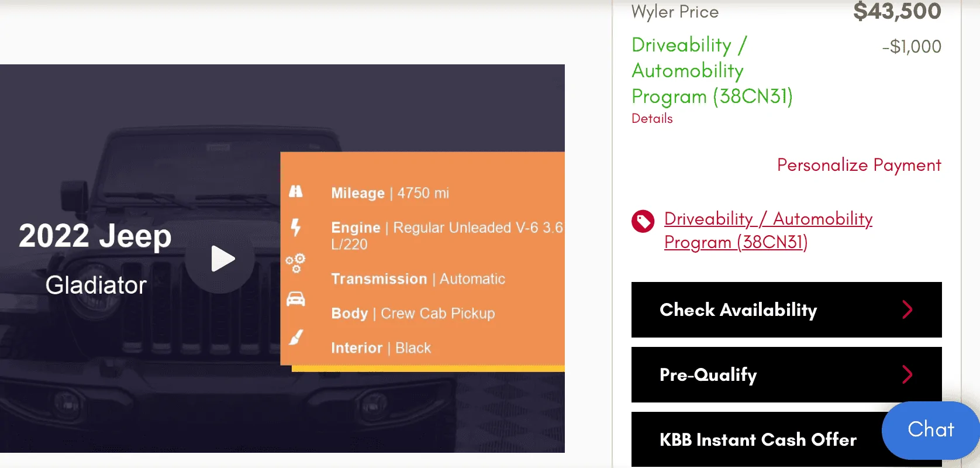This screenshot has height=468, width=980.
Task: Click the 2022 Jeep title text
Action: [95, 236]
